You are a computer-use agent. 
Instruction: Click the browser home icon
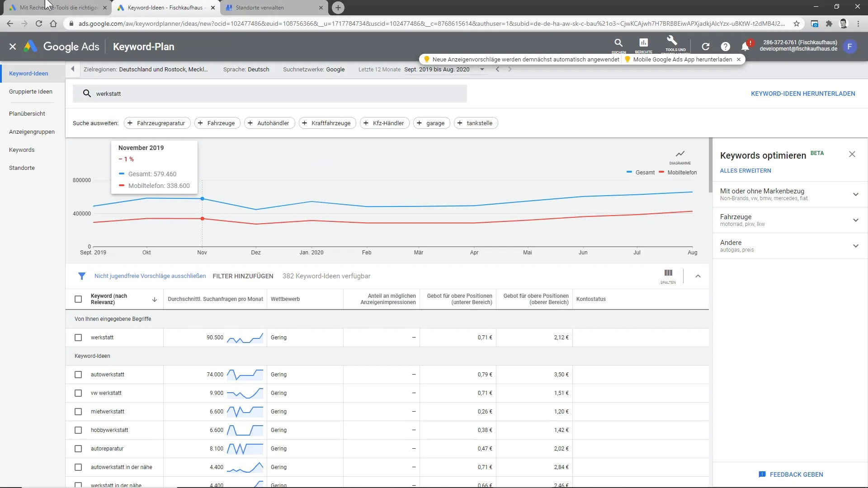point(53,23)
